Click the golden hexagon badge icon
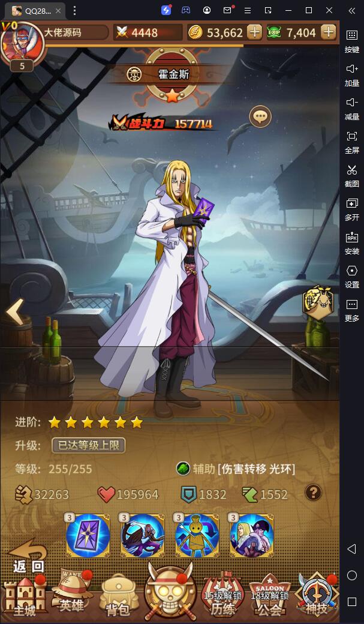The height and width of the screenshot is (624, 364). [x=317, y=302]
